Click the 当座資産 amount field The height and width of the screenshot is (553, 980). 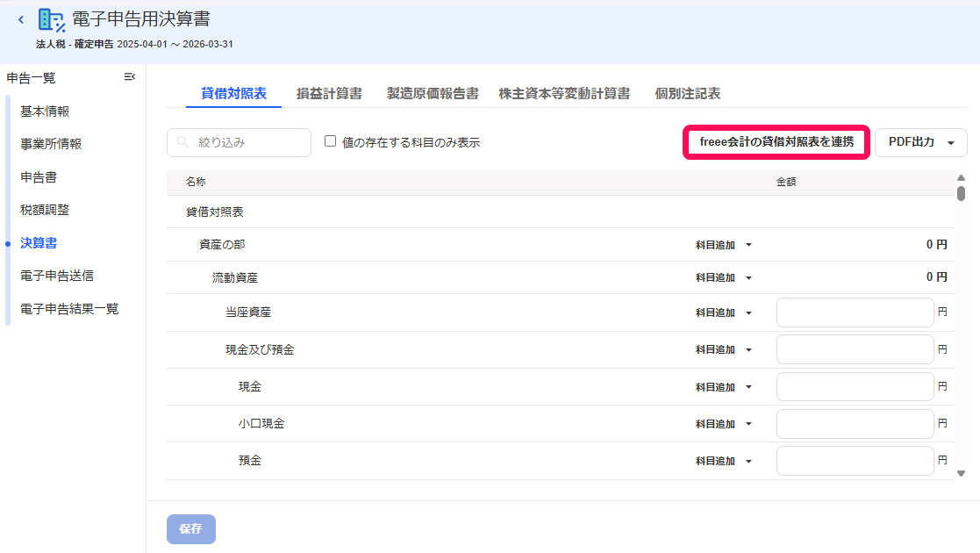855,312
